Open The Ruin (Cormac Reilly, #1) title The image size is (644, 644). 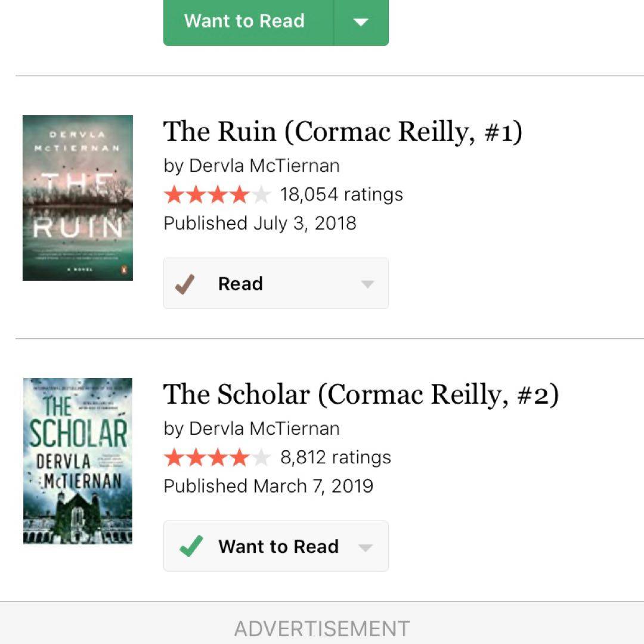(342, 132)
